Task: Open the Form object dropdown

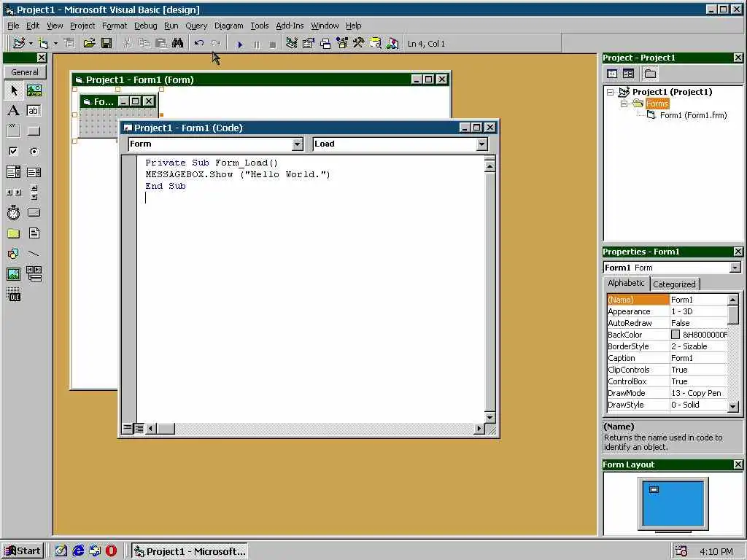Action: (x=298, y=144)
